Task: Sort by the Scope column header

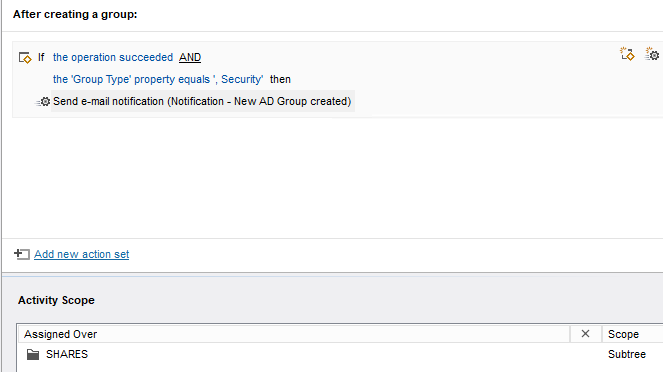Action: (x=633, y=334)
